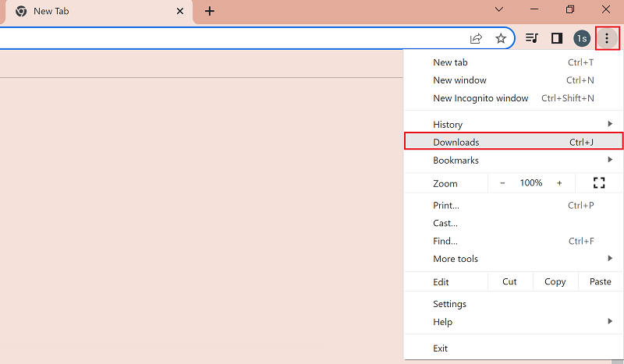Expand the Help submenu
The height and width of the screenshot is (364, 624).
tap(513, 322)
